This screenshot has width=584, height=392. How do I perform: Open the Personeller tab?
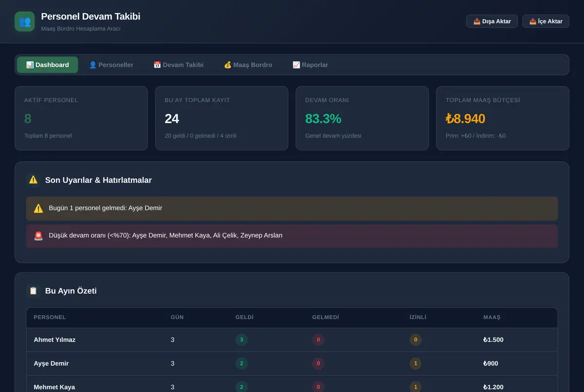click(x=111, y=65)
